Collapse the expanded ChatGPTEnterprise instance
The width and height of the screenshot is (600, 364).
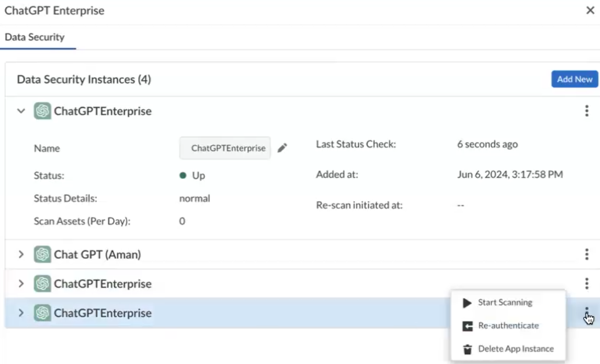tap(21, 111)
